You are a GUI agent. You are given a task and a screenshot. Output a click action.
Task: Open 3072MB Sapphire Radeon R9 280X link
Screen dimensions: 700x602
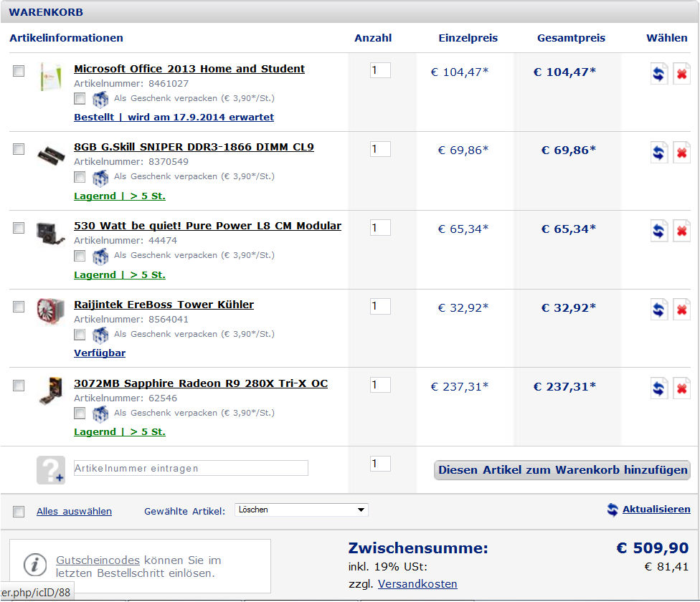click(x=201, y=383)
